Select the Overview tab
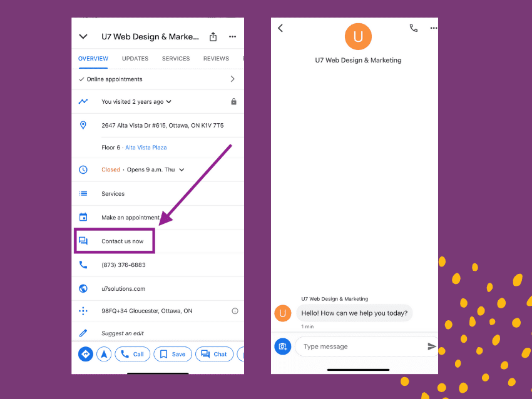The width and height of the screenshot is (532, 399). click(93, 59)
